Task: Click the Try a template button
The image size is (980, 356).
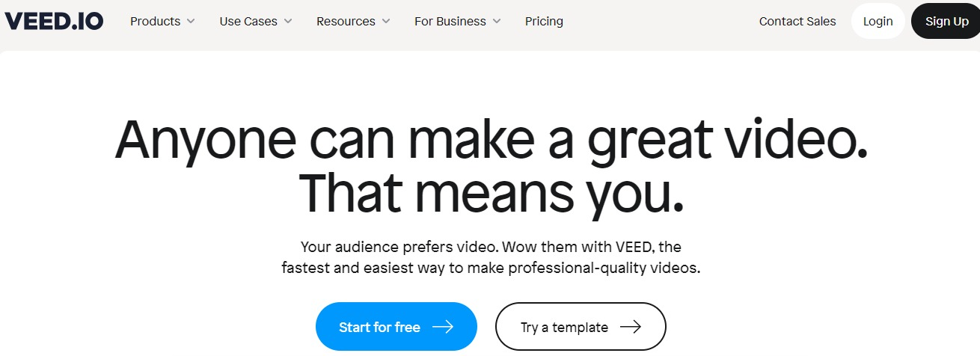Action: point(564,327)
